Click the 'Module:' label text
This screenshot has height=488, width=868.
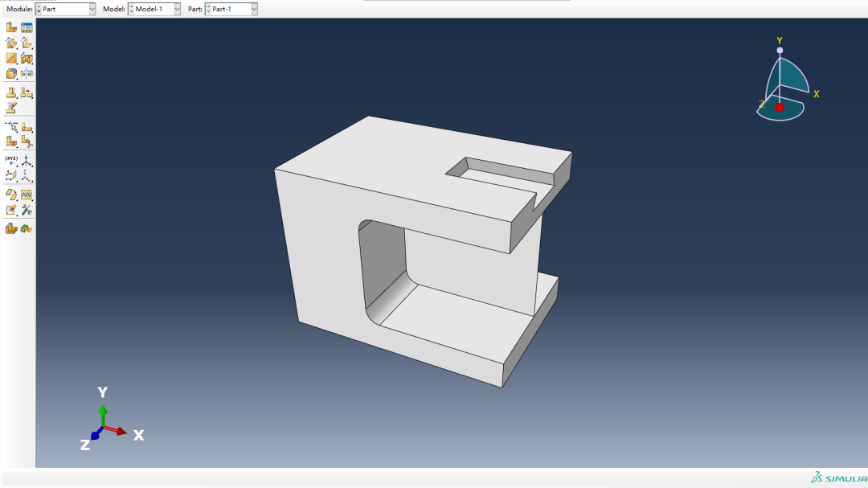19,9
